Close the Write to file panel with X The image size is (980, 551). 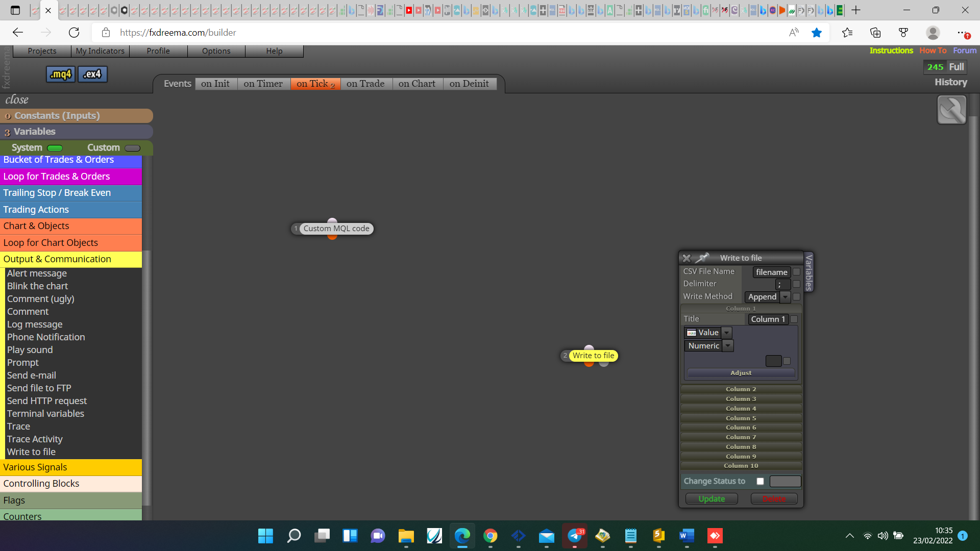click(687, 258)
